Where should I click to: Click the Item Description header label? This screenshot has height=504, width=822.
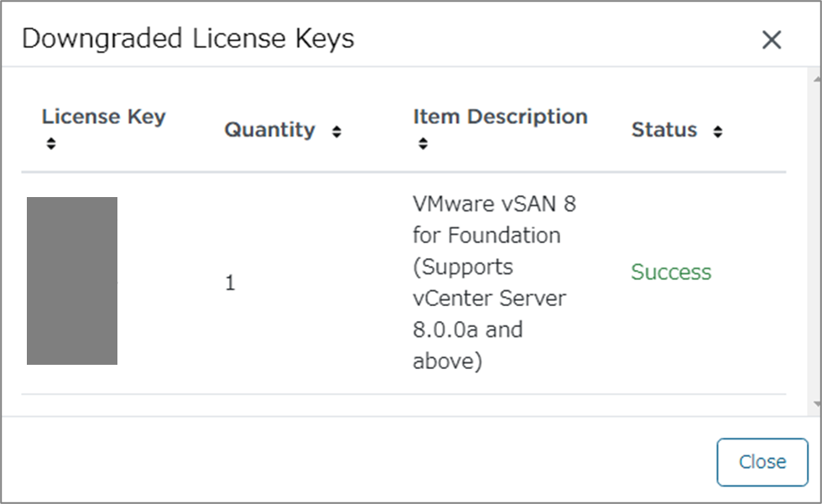500,117
